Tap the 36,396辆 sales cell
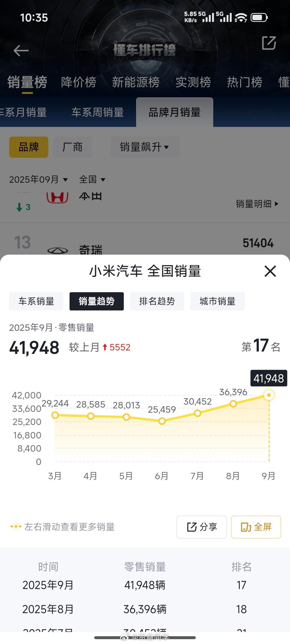 [145, 609]
